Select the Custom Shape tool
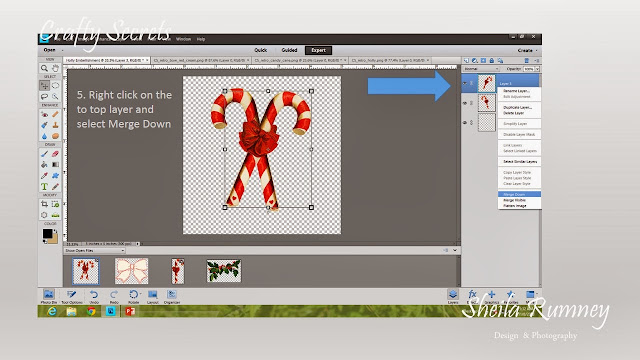640x360 pixels. 55,176
